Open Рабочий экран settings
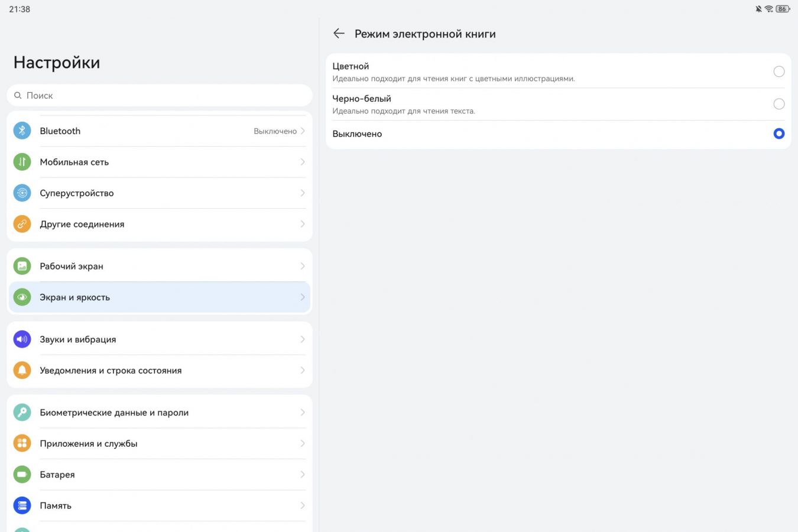 (160, 266)
